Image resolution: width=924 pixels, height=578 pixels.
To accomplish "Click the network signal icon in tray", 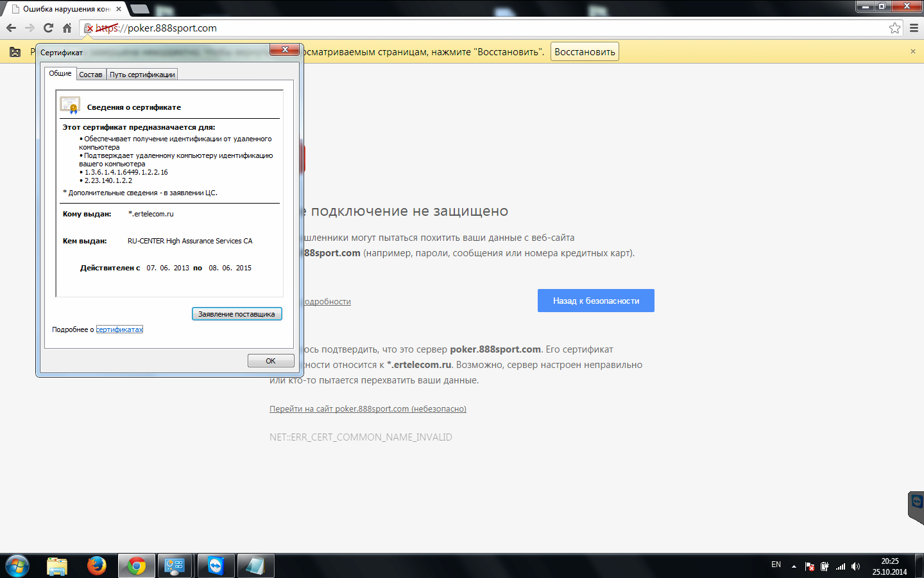I will coord(841,566).
